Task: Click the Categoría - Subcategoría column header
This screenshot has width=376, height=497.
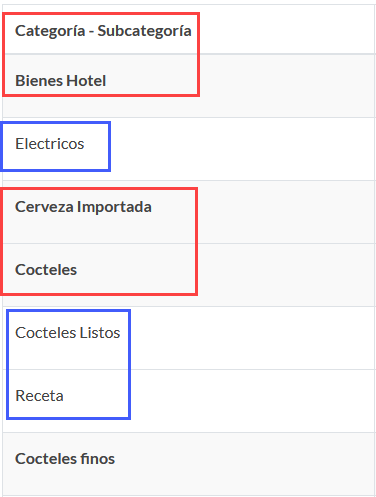Action: pyautogui.click(x=103, y=31)
